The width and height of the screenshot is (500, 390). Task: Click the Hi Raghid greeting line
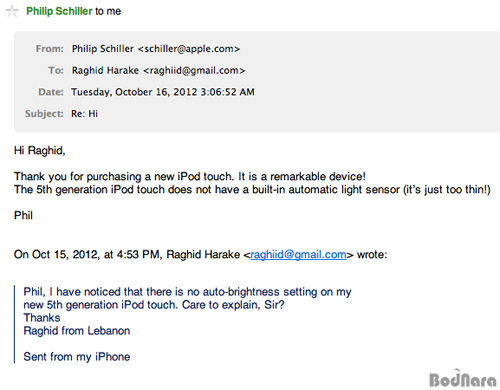pyautogui.click(x=40, y=151)
